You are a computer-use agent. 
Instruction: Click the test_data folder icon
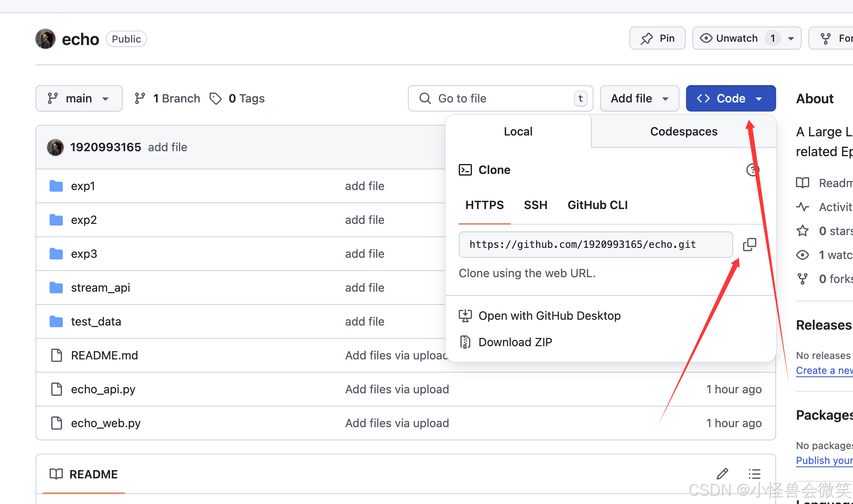tap(56, 321)
